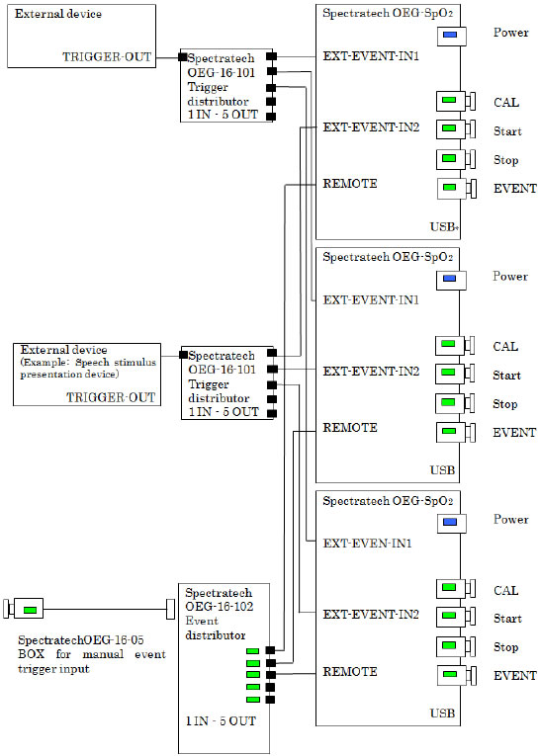The width and height of the screenshot is (539, 756).
Task: Click the green button of the OEG-16-05 manual trigger box
Action: click(30, 610)
